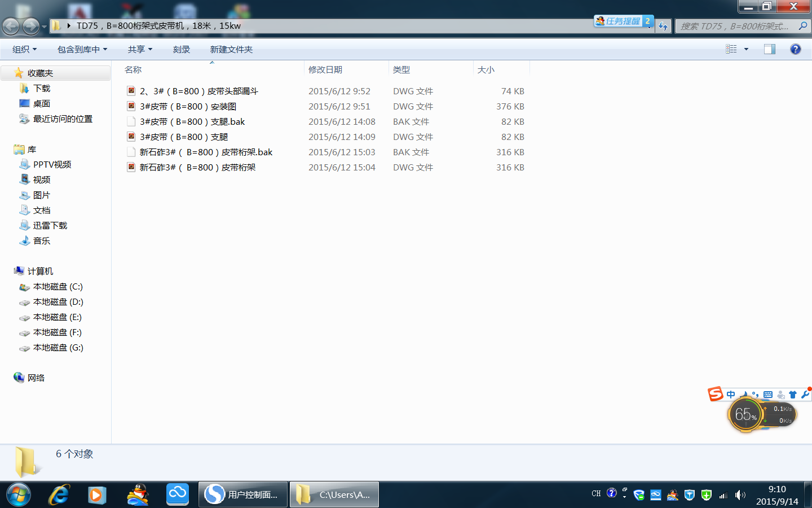Open QQ penguin icon on the taskbar
Viewport: 812px width, 508px height.
coord(138,495)
